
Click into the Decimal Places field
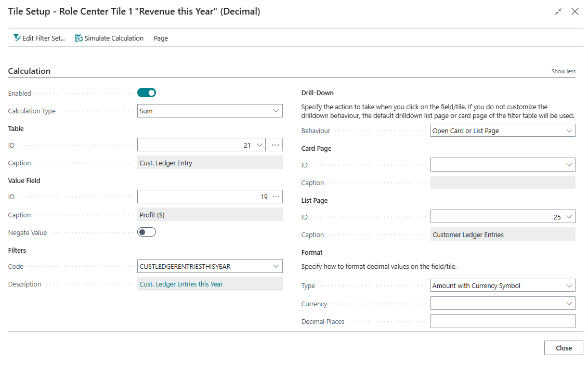click(x=502, y=321)
